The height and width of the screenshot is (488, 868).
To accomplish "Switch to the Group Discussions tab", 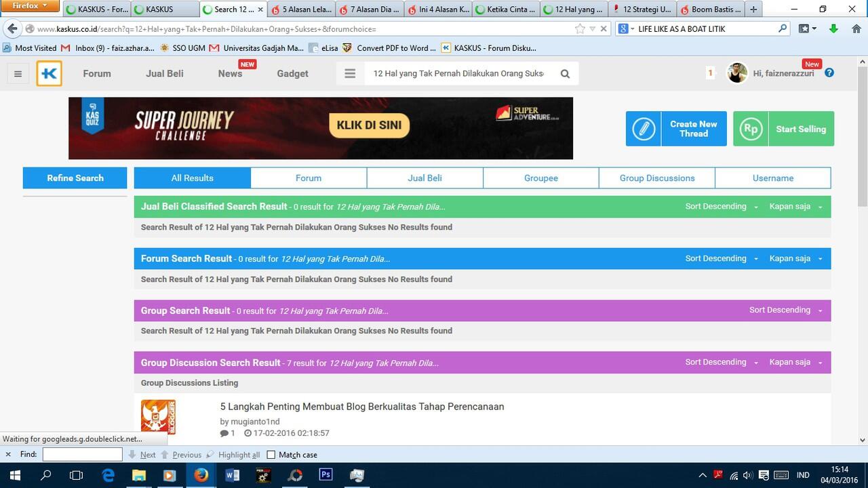I will click(x=657, y=178).
